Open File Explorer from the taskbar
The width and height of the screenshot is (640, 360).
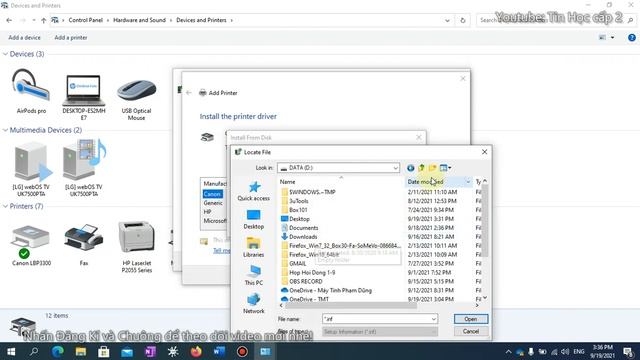point(81,351)
